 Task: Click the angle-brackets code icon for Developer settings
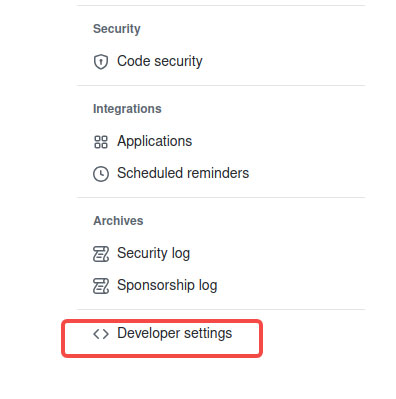[101, 334]
